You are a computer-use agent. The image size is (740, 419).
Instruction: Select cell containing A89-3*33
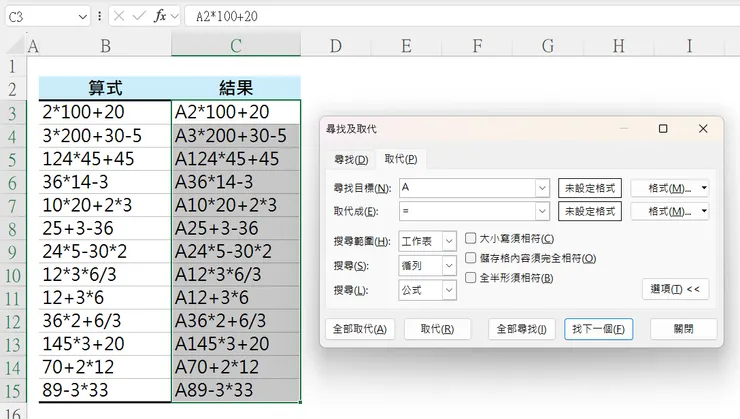tap(236, 390)
